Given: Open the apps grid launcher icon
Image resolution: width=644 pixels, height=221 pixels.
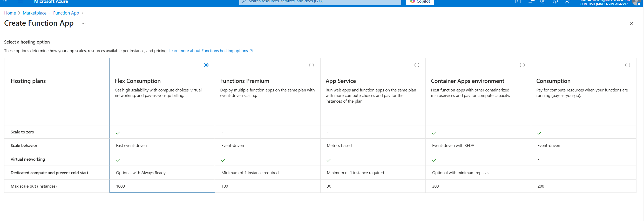Looking at the screenshot, I should click(5, 2).
